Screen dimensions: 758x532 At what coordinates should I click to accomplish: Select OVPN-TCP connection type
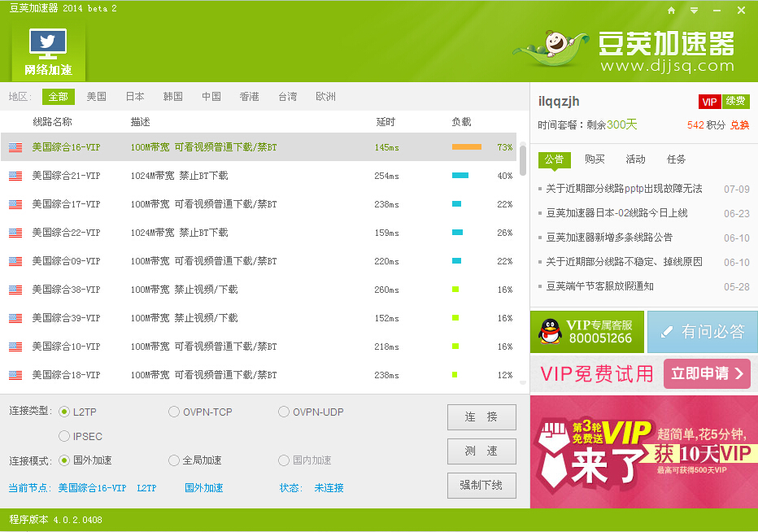tap(173, 412)
